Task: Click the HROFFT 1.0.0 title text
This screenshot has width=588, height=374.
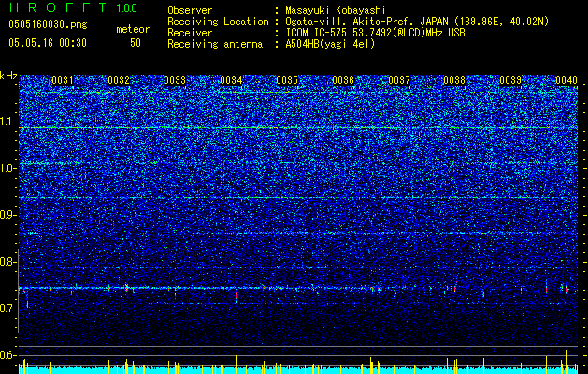Action: point(73,7)
